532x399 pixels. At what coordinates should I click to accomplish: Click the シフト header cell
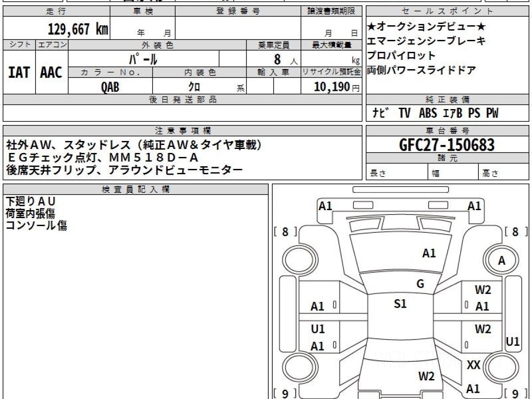point(19,45)
